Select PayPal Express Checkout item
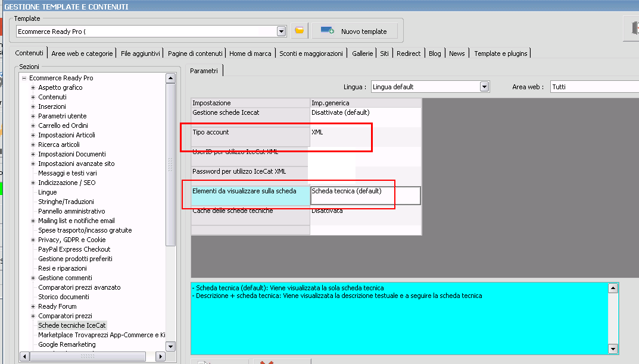The image size is (639, 364). [74, 249]
